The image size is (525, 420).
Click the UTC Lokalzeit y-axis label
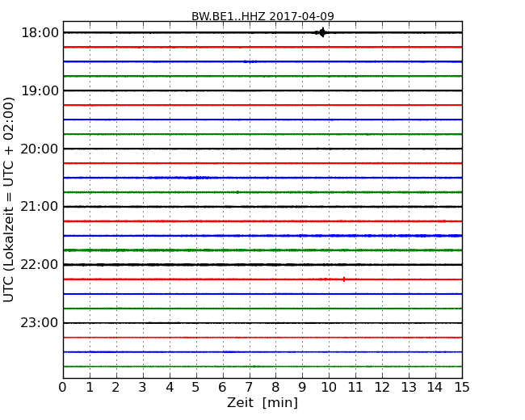point(9,199)
